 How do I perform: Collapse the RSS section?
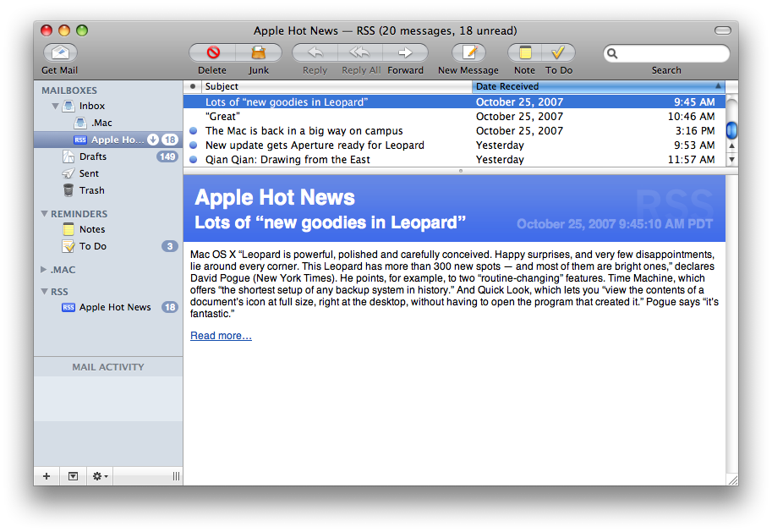44,292
